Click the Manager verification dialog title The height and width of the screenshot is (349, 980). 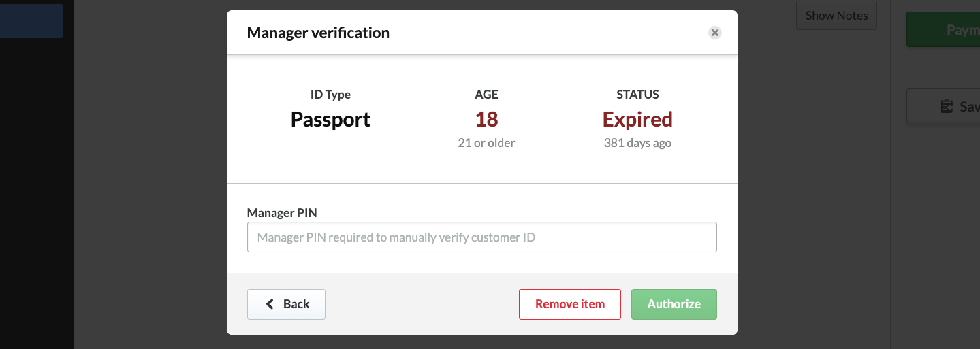(318, 33)
